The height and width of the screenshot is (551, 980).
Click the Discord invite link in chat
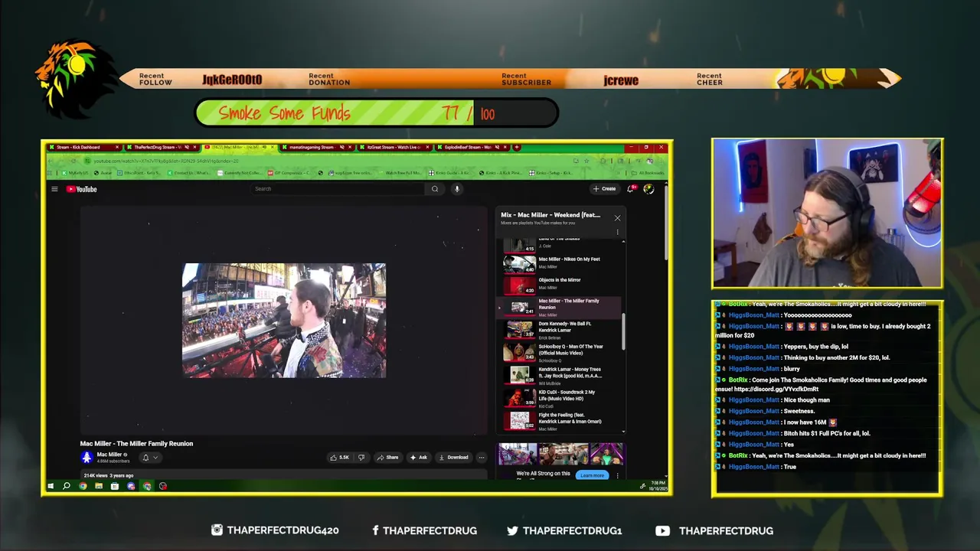pyautogui.click(x=776, y=390)
